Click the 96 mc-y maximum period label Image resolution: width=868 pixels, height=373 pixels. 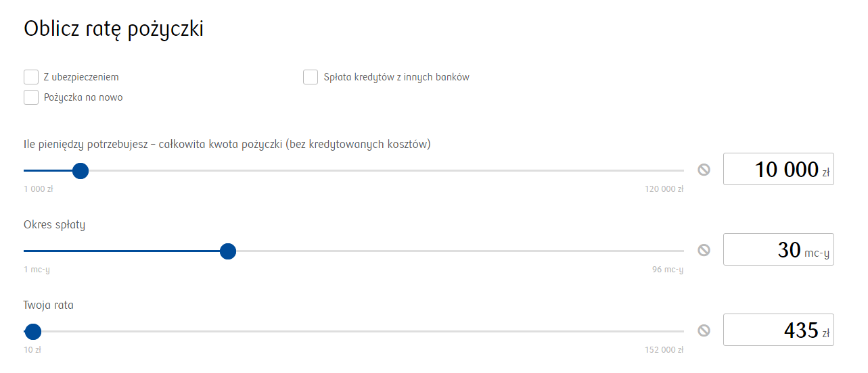668,270
